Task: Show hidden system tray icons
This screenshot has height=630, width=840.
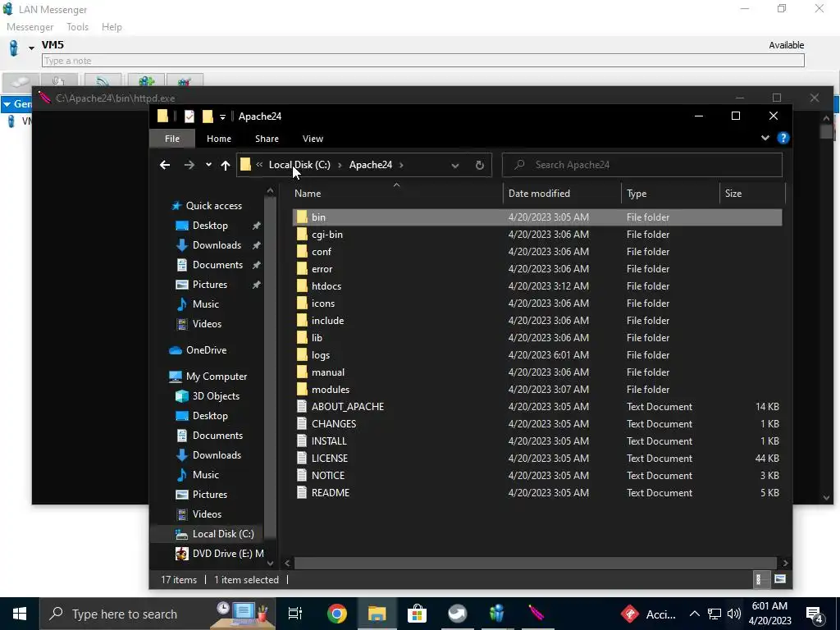Action: pyautogui.click(x=694, y=614)
